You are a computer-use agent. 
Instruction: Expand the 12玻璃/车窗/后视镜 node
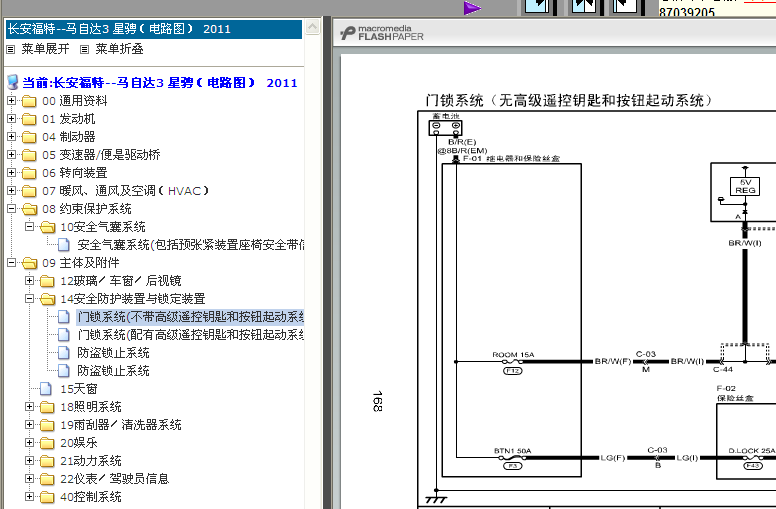pos(29,281)
